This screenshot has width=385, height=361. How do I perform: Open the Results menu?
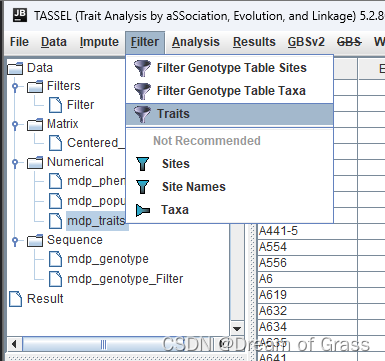(254, 42)
